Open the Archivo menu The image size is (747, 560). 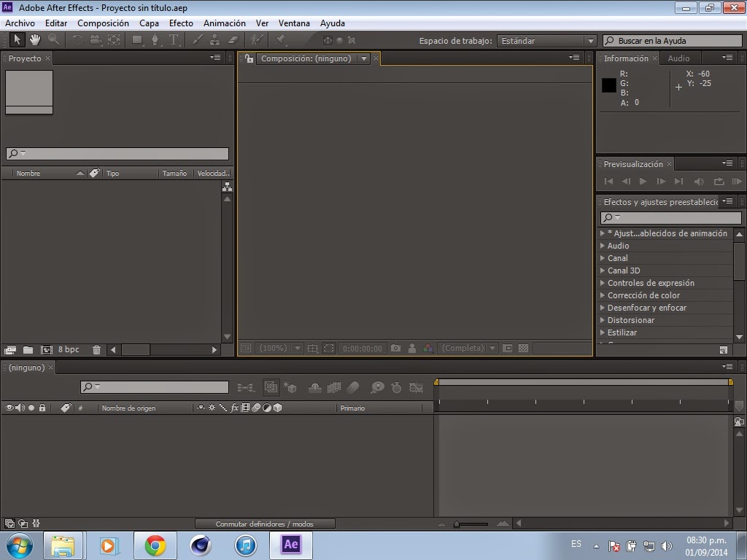point(20,23)
